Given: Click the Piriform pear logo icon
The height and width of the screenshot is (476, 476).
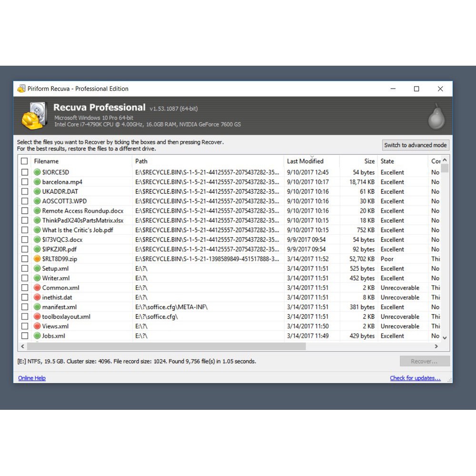Looking at the screenshot, I should click(x=436, y=116).
